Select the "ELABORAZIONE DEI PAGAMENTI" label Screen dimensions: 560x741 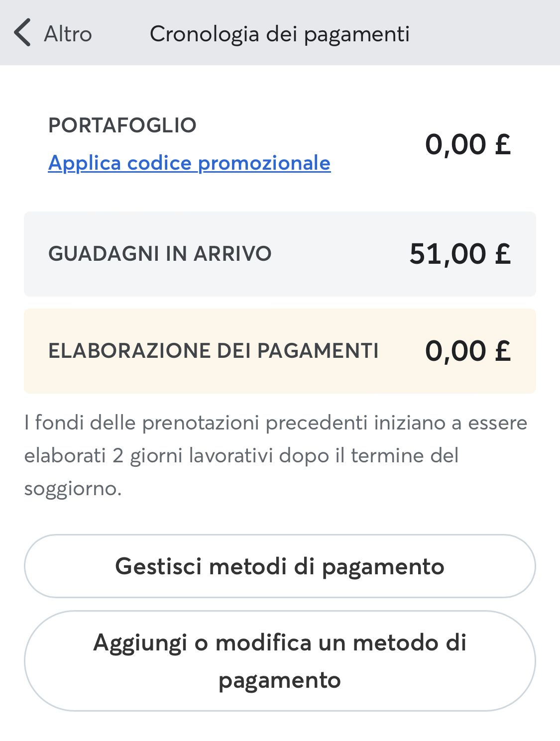coord(213,351)
